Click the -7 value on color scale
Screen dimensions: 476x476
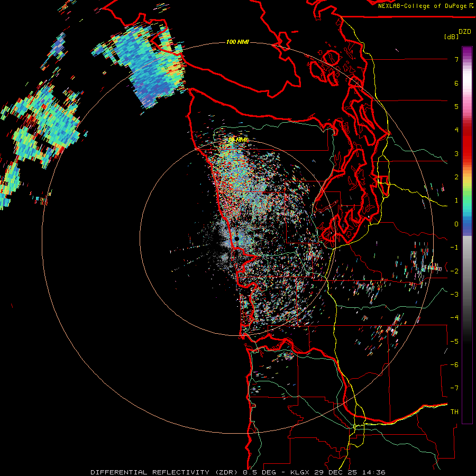[454, 388]
